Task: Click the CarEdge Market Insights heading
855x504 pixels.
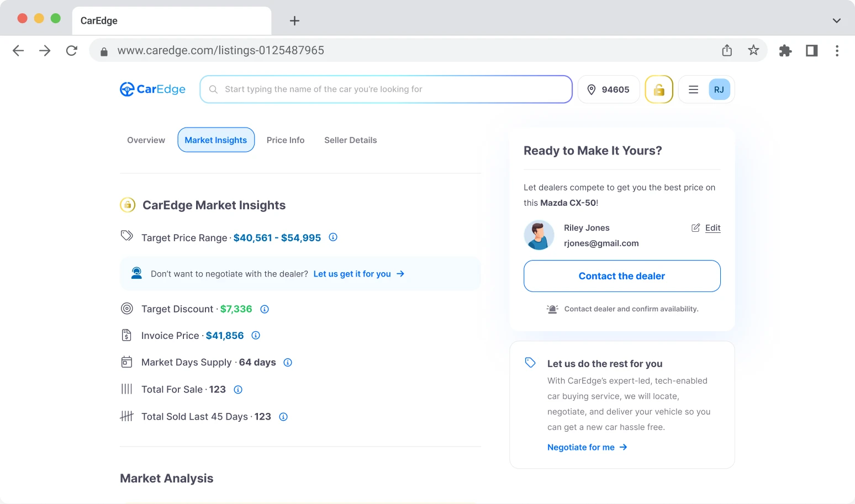Action: [x=214, y=205]
